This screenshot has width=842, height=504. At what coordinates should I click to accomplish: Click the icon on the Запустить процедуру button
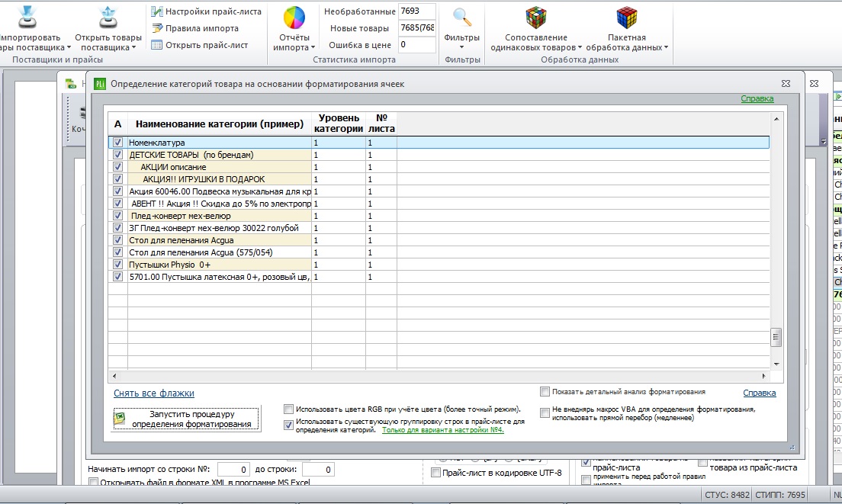120,419
